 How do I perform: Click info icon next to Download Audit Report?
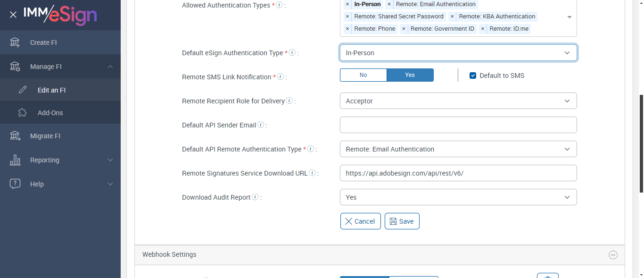255,197
